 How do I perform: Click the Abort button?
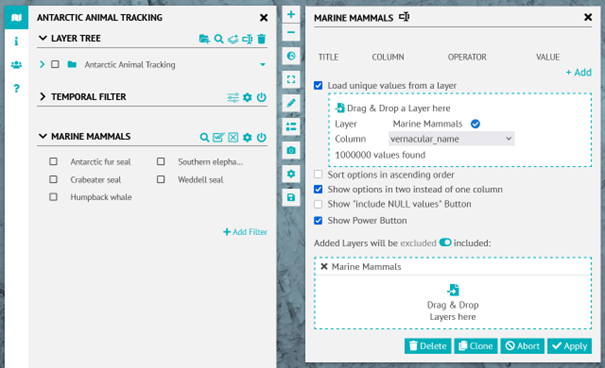click(x=522, y=346)
